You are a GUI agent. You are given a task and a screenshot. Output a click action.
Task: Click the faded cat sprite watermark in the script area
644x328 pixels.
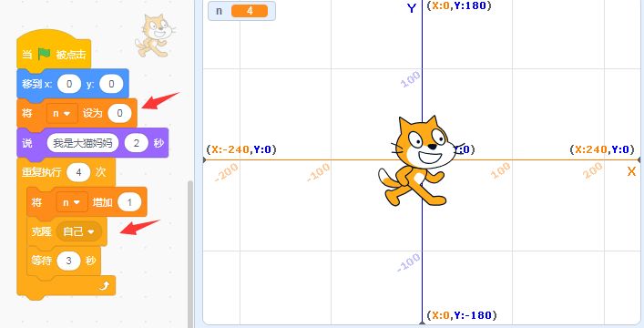[155, 36]
